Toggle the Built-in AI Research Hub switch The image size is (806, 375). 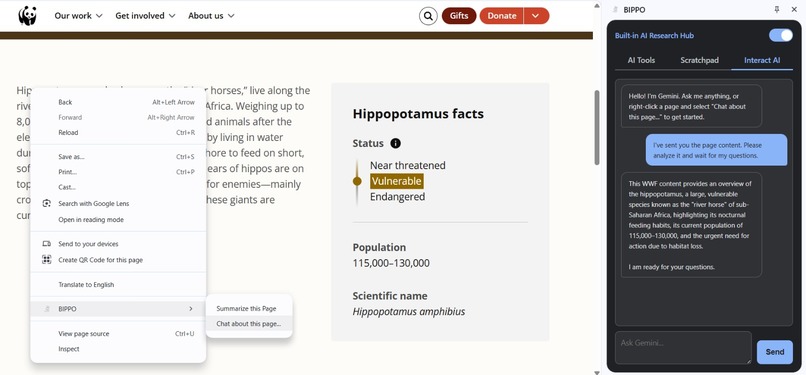[x=781, y=35]
